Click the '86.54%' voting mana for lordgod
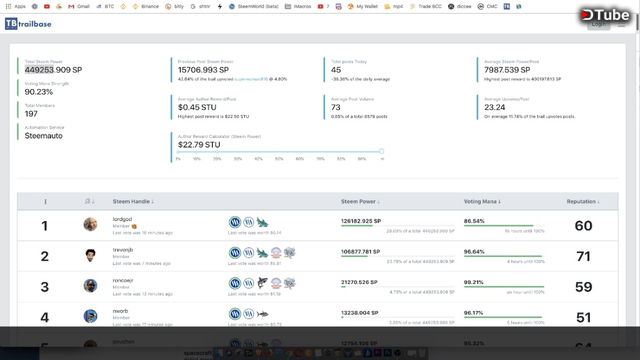This screenshot has height=360, width=640. coord(474,221)
